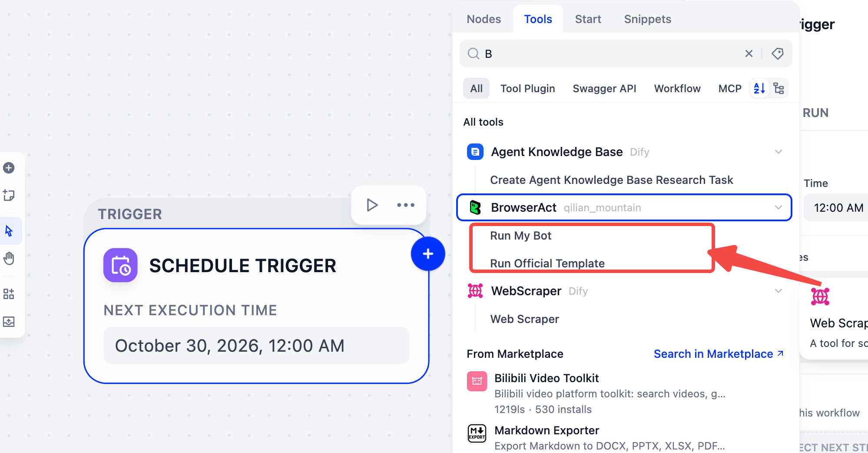
Task: Click the Markdown Exporter icon
Action: tap(477, 433)
